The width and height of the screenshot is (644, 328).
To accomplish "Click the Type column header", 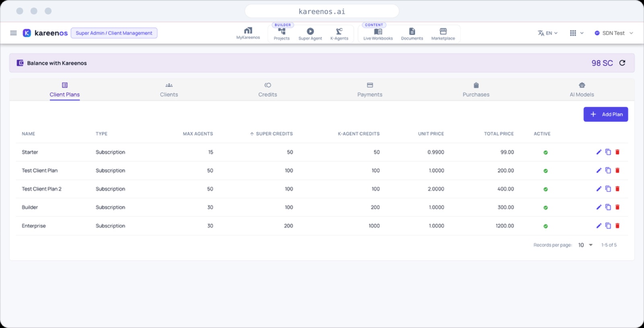I will pyautogui.click(x=101, y=134).
